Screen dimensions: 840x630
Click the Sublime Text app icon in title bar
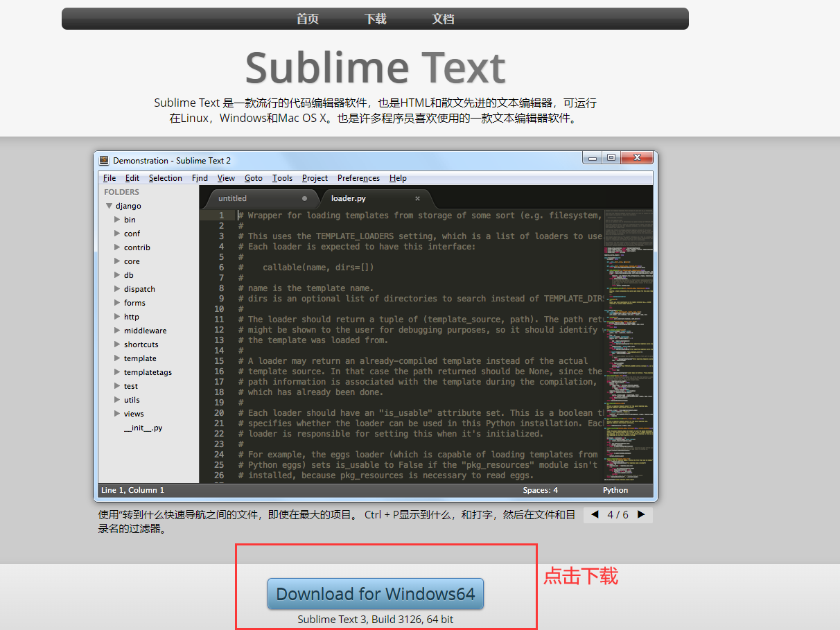pyautogui.click(x=104, y=160)
